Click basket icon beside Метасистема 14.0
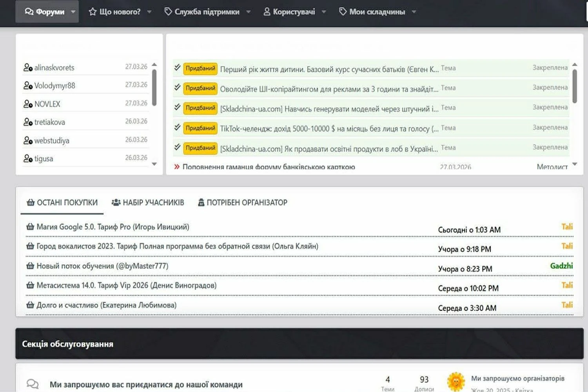The width and height of the screenshot is (588, 392). (30, 285)
